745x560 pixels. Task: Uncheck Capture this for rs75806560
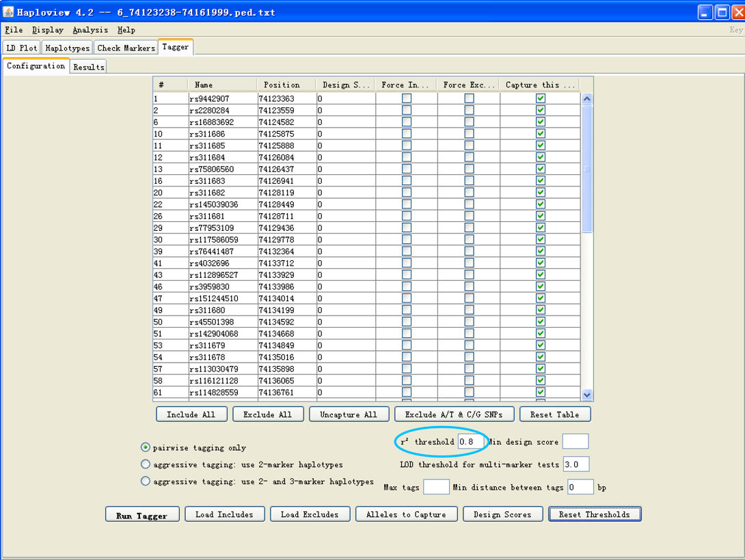(x=540, y=169)
